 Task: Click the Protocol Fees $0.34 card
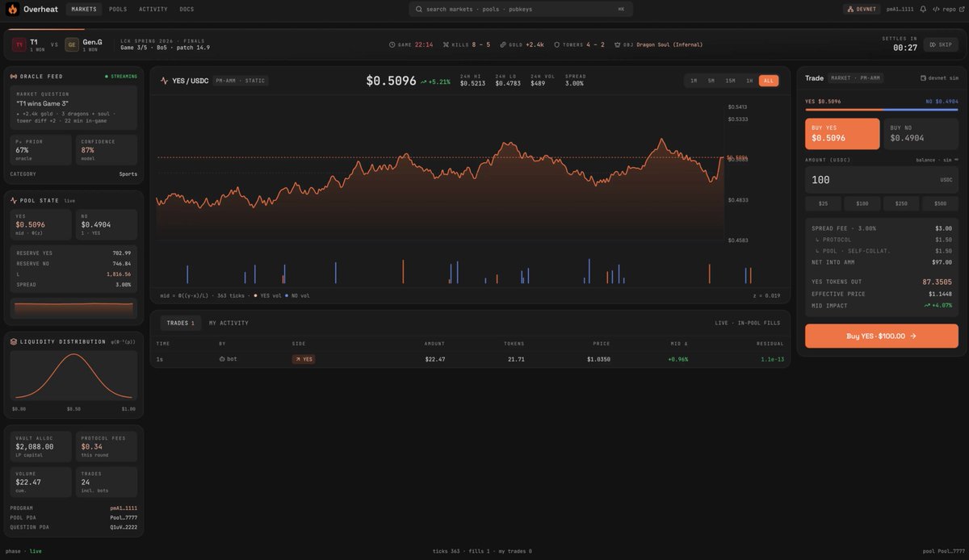pos(107,446)
